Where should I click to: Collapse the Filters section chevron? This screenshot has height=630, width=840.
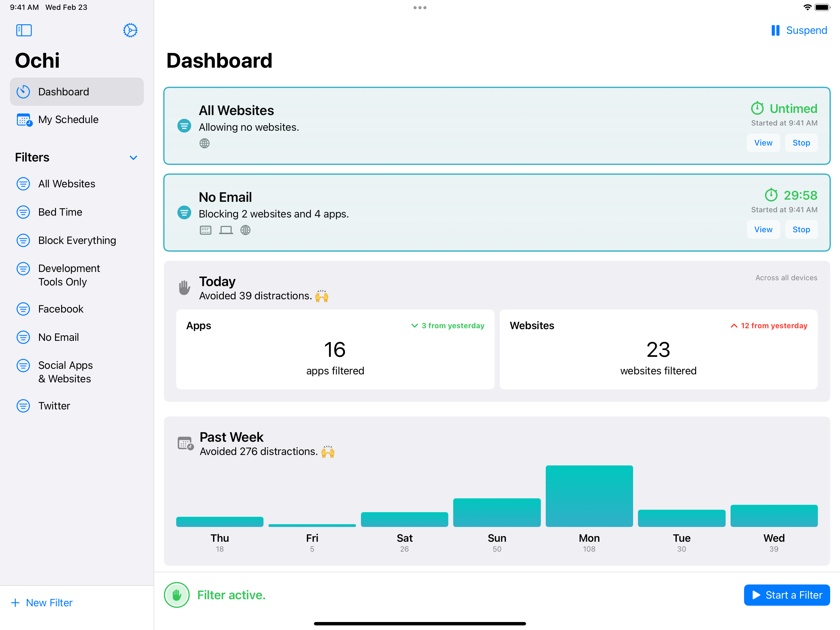133,158
